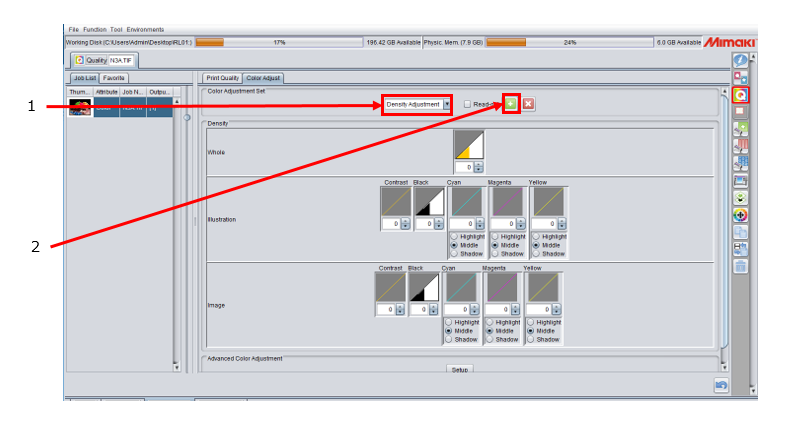This screenshot has width=795, height=424.
Task: Click the printer icon with red stripes
Action: click(x=740, y=146)
